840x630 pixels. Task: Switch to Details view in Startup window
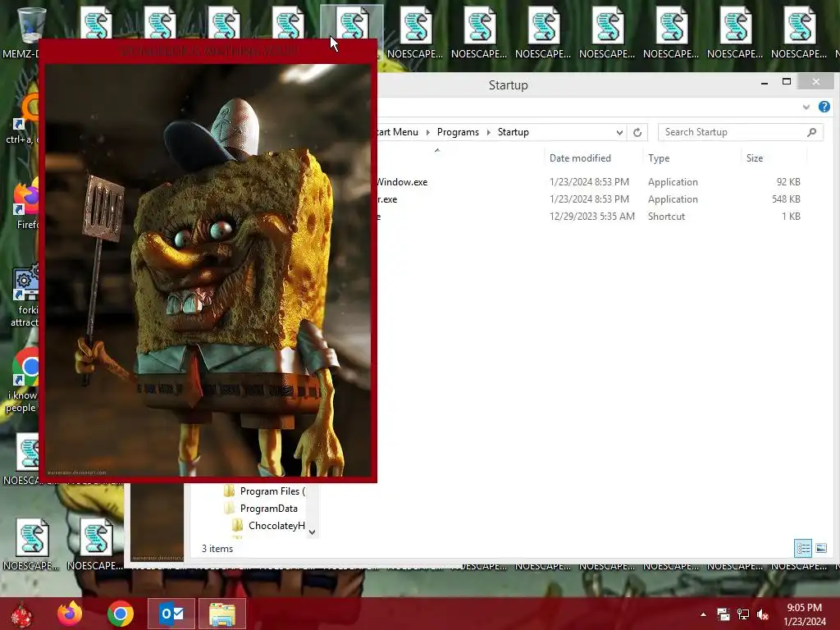click(802, 548)
